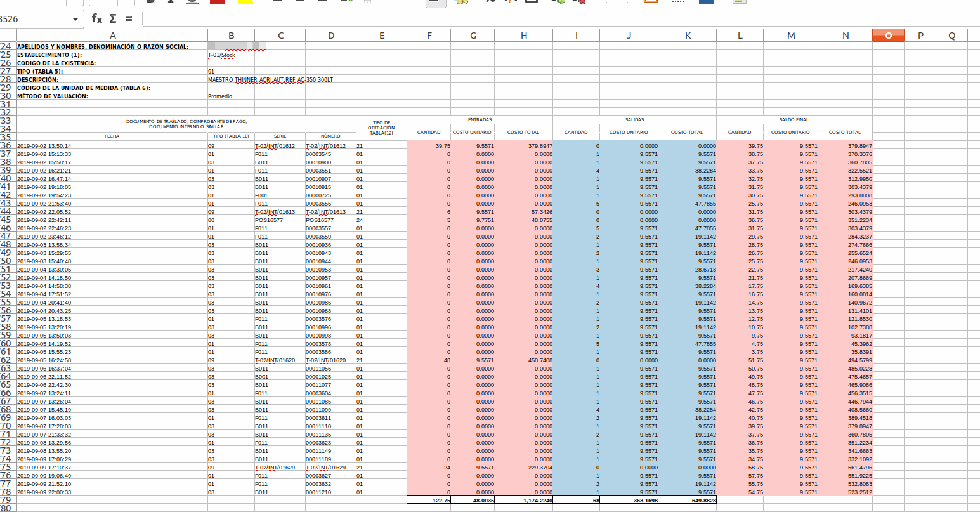Select the 'MAESTRO THINNER ACRI.AUT.REF' description cell
This screenshot has height=512, width=980.
[x=270, y=79]
